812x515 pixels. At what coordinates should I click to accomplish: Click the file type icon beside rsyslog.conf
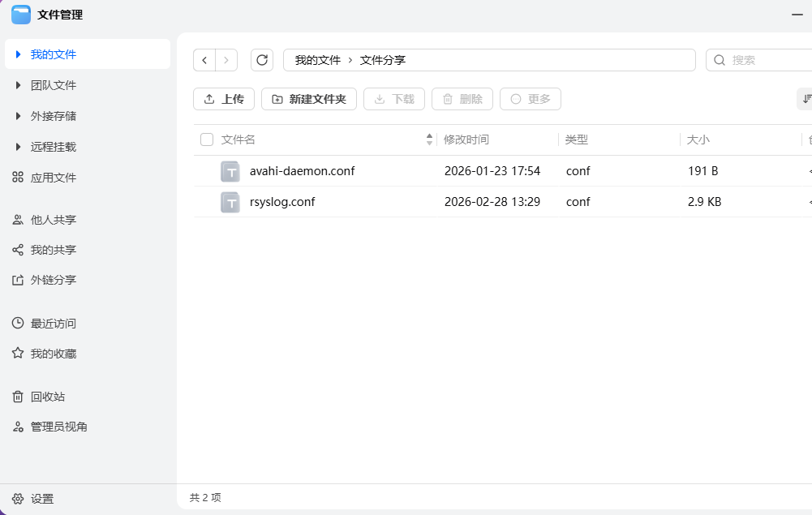[x=230, y=201]
